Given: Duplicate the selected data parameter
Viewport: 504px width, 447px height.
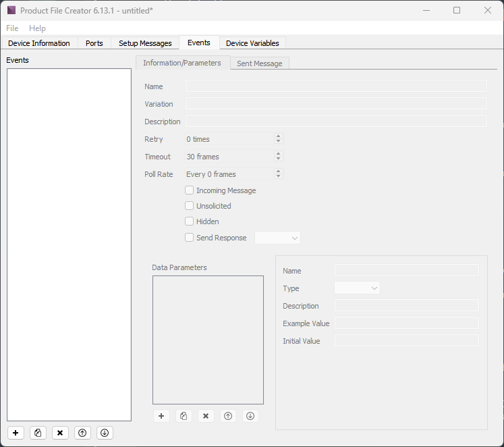Looking at the screenshot, I should (x=184, y=416).
